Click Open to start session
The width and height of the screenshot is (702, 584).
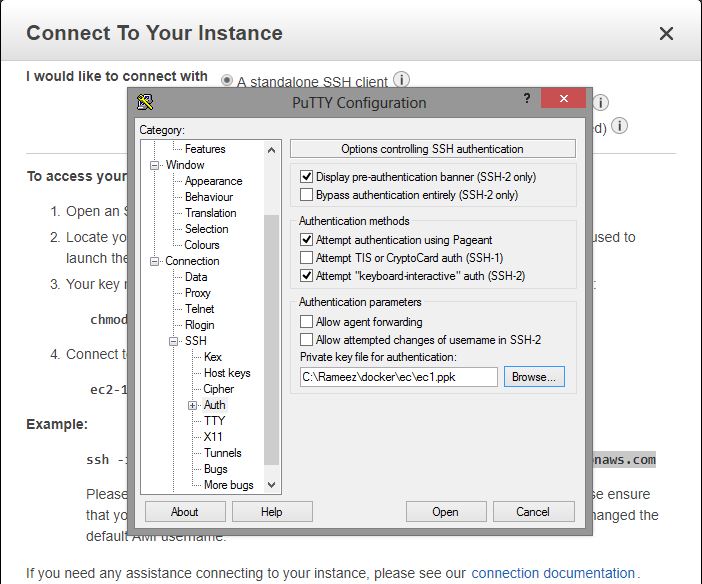coord(445,512)
